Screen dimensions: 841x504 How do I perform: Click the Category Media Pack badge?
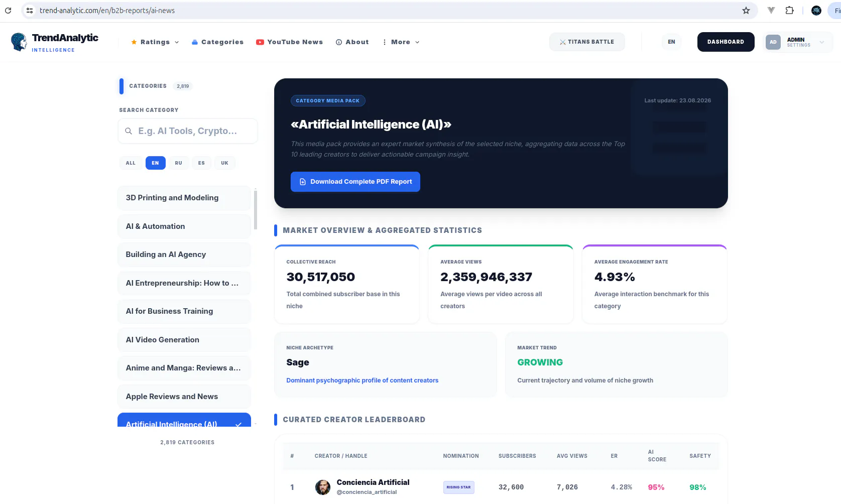click(x=328, y=101)
